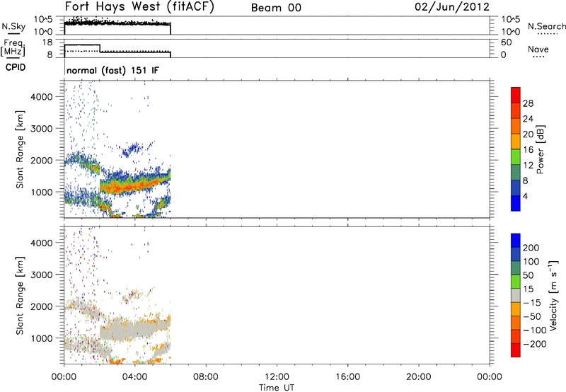Click the '20:00' time axis tick label

(419, 377)
